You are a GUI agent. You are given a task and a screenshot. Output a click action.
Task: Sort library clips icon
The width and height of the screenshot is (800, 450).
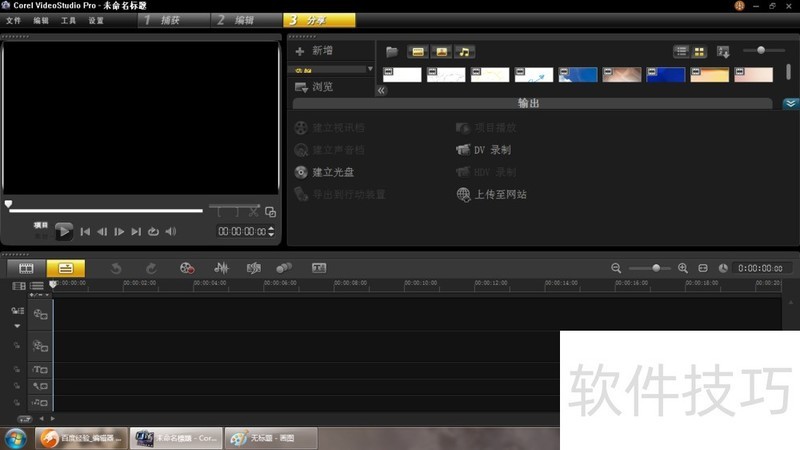click(723, 51)
